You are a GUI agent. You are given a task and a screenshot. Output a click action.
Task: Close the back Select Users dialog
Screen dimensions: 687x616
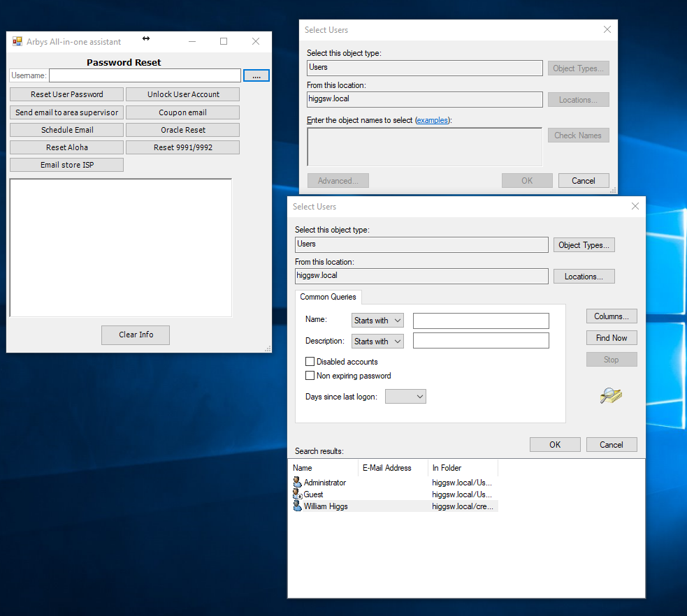pos(607,29)
